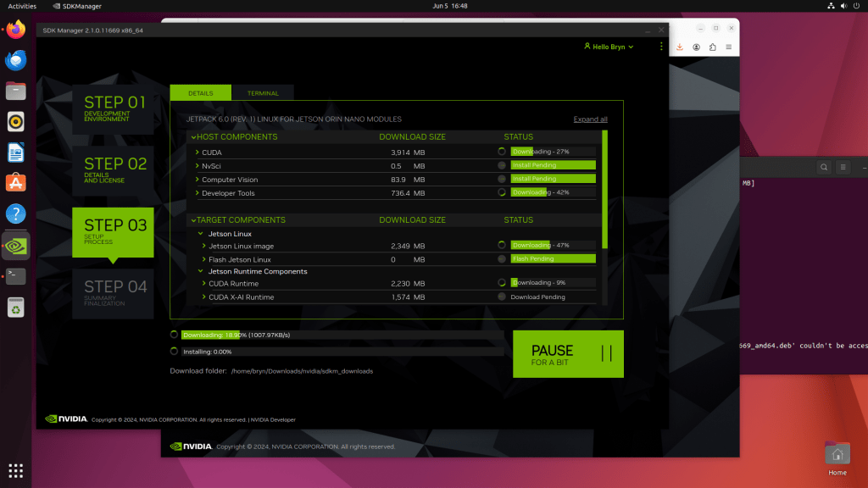The width and height of the screenshot is (868, 488).
Task: Open the Home folder desktop icon
Action: [837, 453]
